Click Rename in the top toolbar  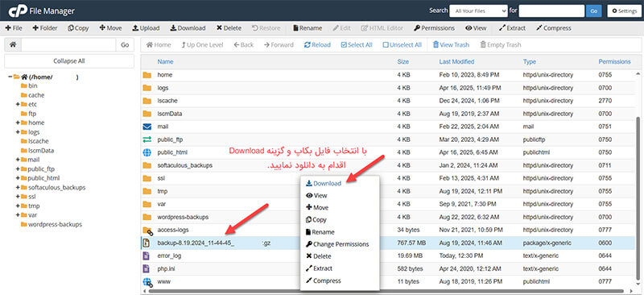308,28
